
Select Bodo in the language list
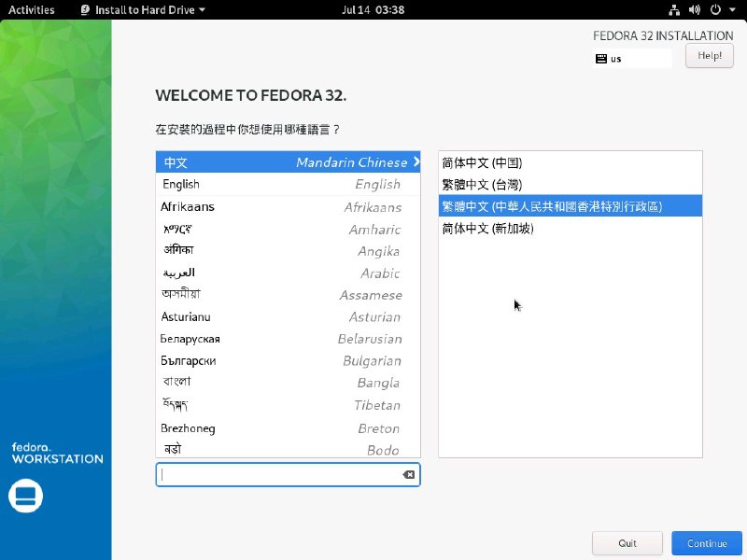pyautogui.click(x=288, y=449)
